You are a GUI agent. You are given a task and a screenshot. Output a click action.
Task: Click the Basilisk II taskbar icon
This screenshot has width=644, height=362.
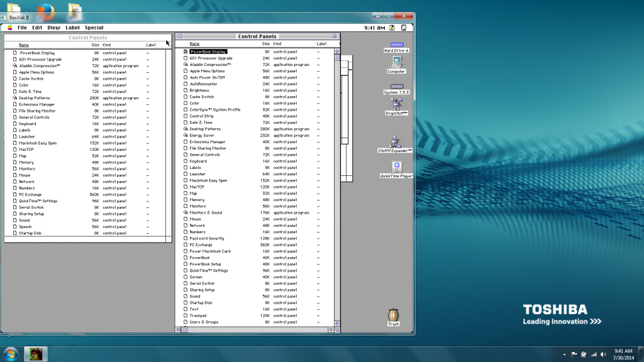coord(36,354)
